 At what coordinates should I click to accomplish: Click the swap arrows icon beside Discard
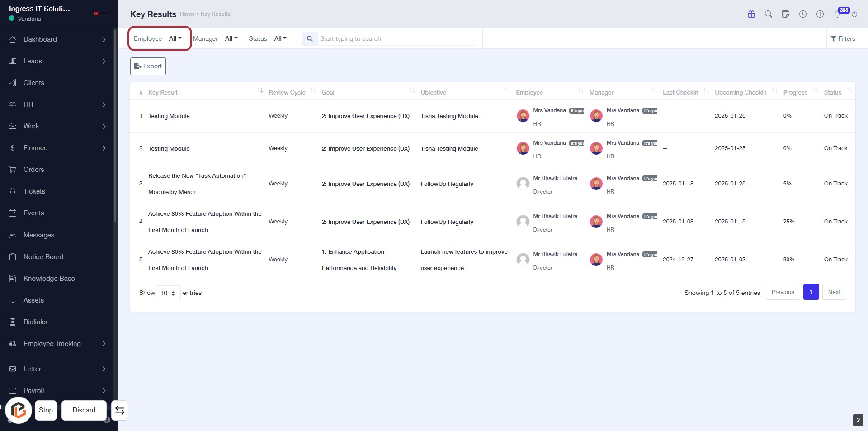[120, 410]
